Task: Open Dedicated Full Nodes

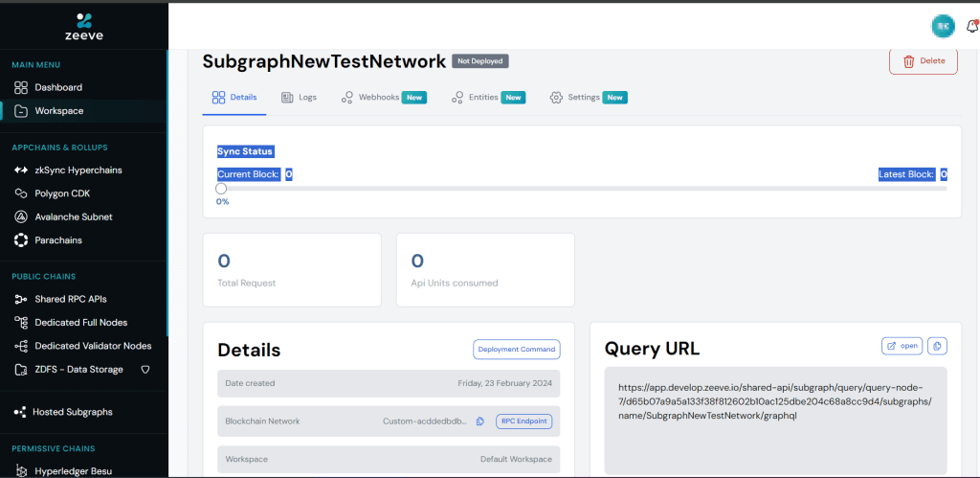Action: (80, 323)
